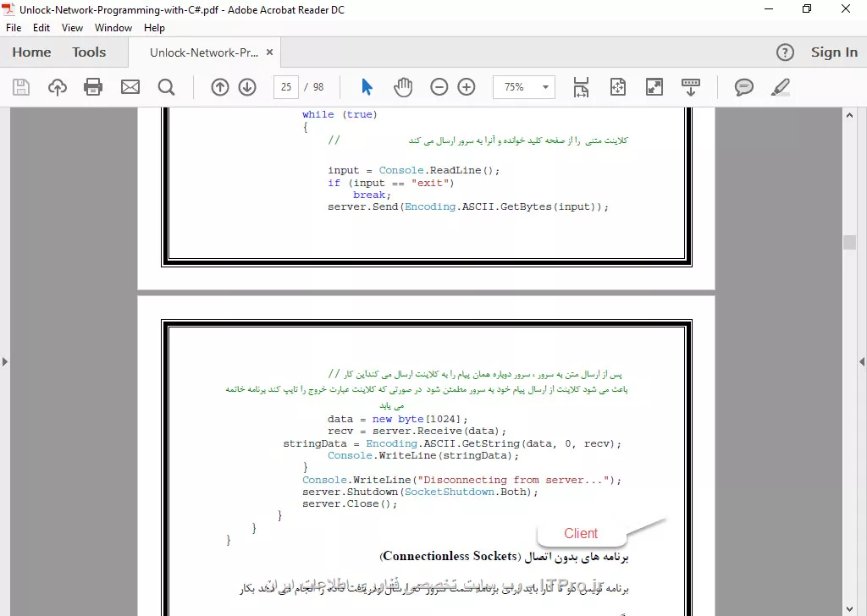
Task: Click the server.Close(); code line
Action: tap(350, 503)
